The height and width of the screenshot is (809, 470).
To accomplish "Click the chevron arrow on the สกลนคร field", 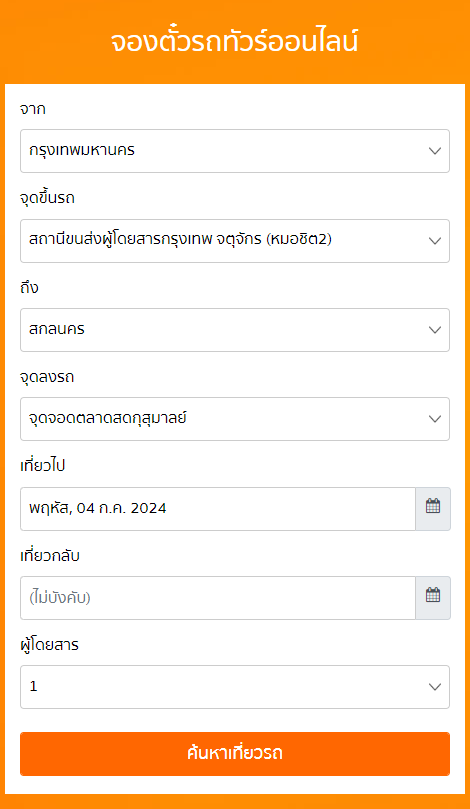I will pos(435,330).
